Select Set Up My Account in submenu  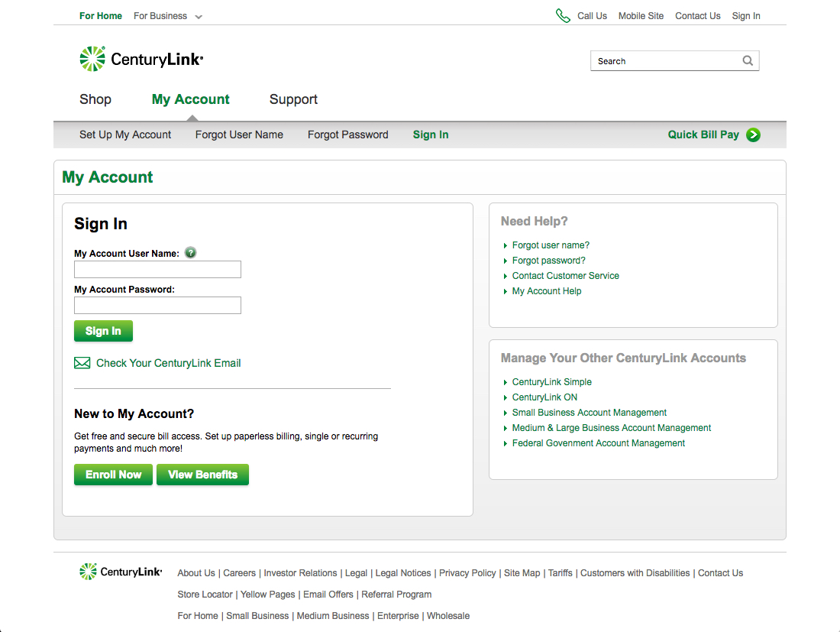pos(125,135)
